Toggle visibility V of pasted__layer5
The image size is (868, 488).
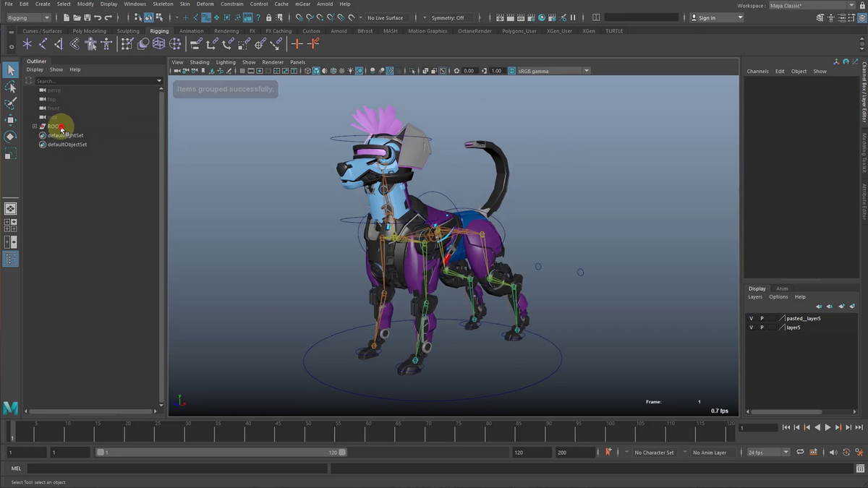click(x=751, y=318)
